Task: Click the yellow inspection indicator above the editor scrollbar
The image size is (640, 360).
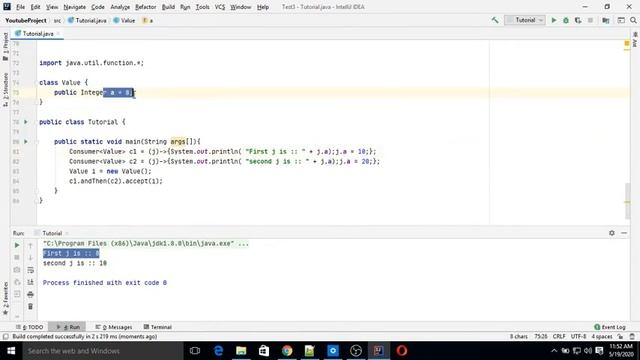Action: tap(627, 43)
